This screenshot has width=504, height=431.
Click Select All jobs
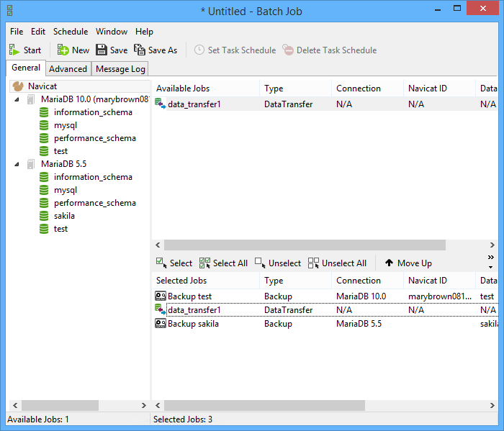click(223, 263)
